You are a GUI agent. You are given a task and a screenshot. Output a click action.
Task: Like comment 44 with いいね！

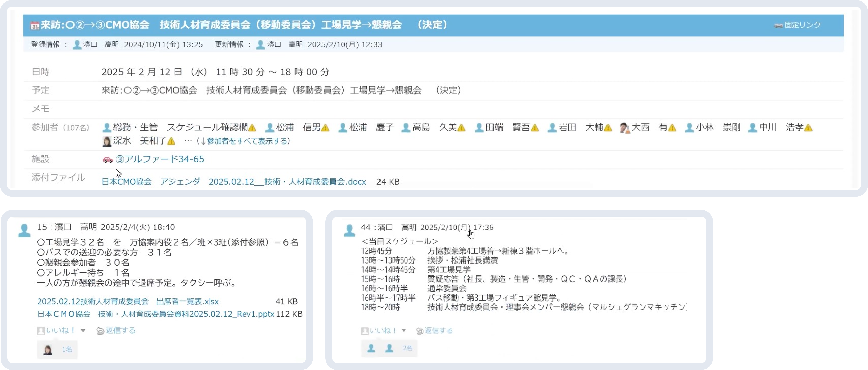click(x=383, y=330)
